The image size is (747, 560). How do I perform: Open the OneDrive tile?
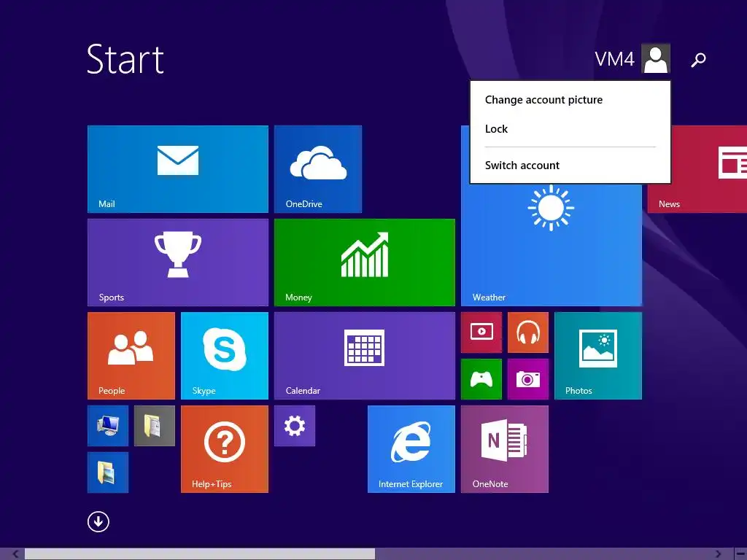318,168
